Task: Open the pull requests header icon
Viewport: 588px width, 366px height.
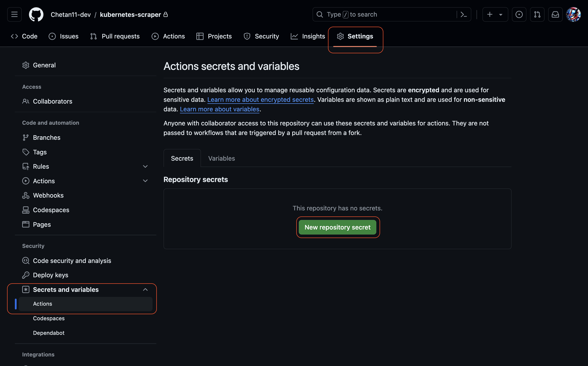Action: click(x=537, y=15)
